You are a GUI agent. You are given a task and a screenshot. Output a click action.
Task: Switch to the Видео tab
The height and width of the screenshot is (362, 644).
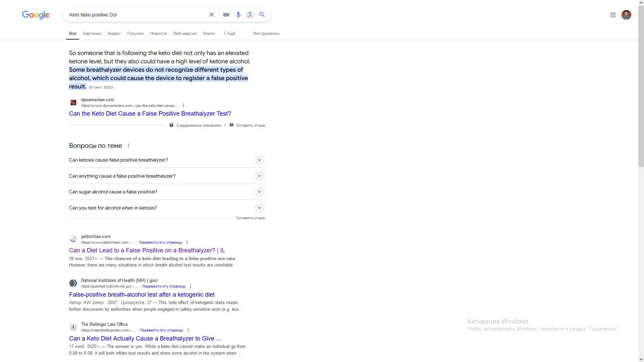point(114,34)
